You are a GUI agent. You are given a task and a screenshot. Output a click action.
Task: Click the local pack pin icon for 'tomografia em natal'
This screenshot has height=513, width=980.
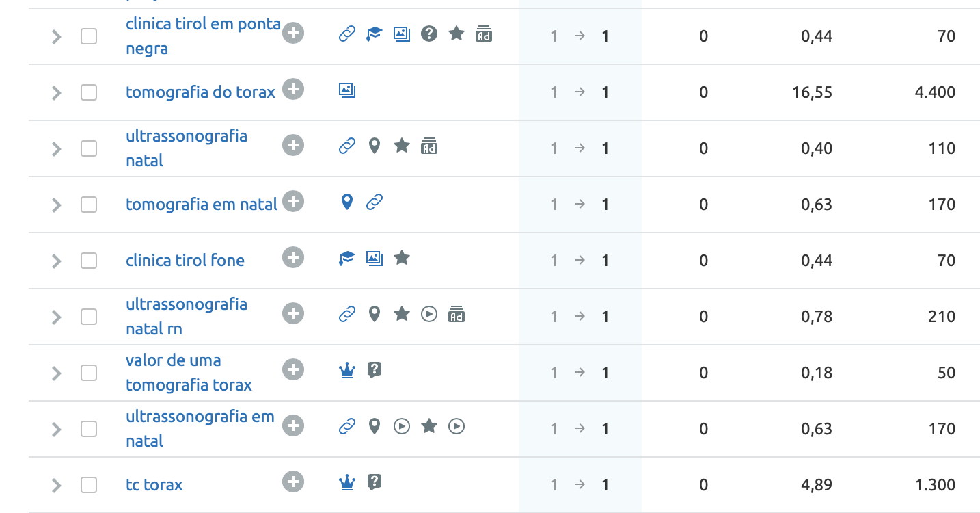pos(347,201)
